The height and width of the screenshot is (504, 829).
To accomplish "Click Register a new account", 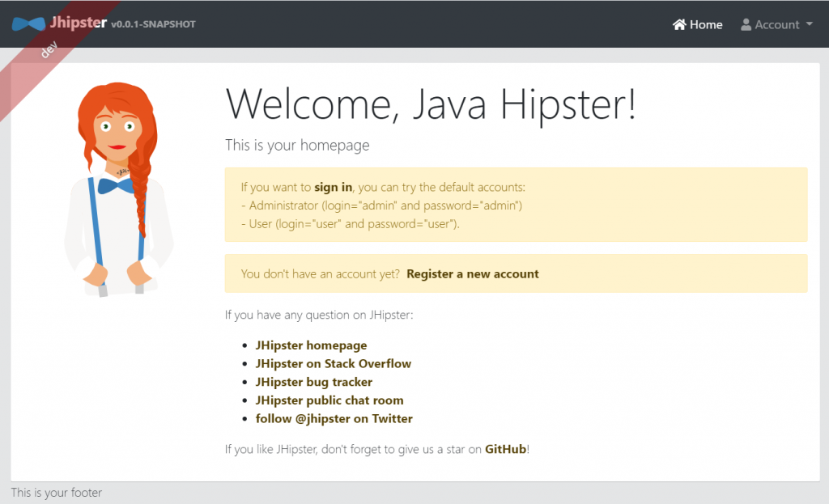I will pyautogui.click(x=473, y=273).
